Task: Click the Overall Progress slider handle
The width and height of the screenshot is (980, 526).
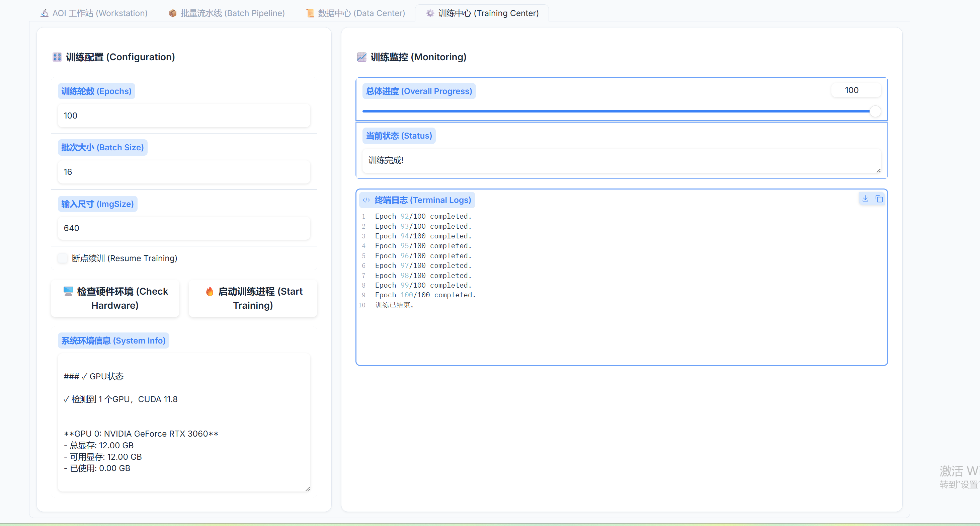Action: click(x=875, y=111)
